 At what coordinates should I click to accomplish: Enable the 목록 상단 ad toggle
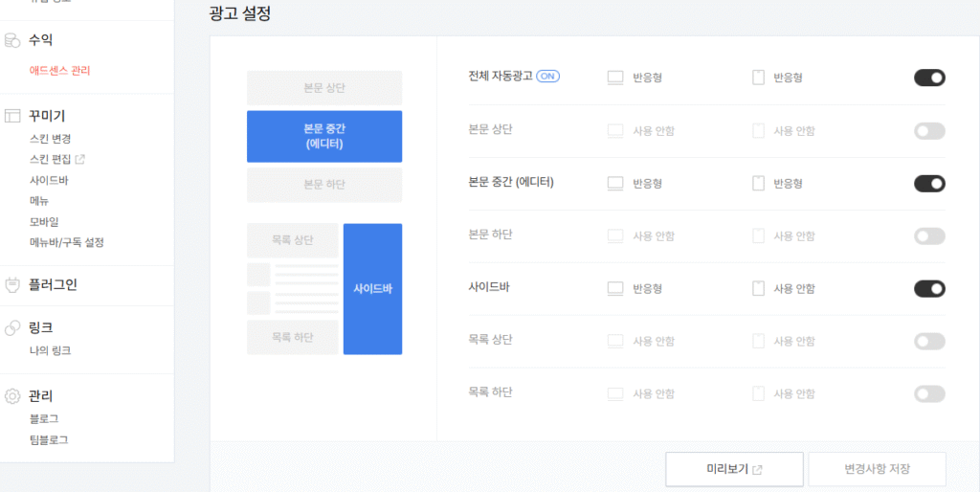click(x=929, y=342)
